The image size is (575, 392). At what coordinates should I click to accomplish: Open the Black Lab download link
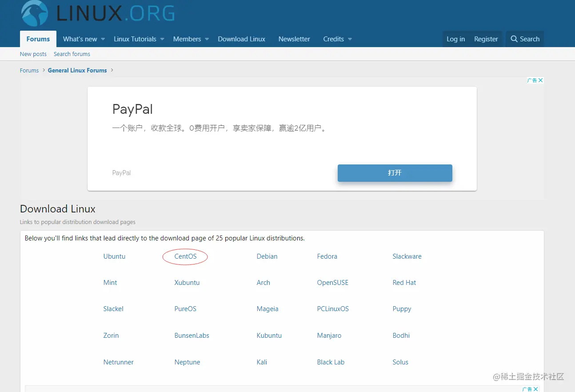point(331,362)
